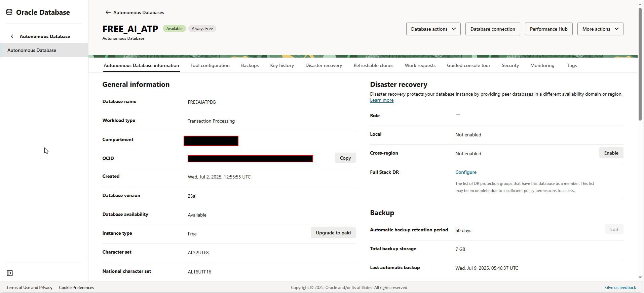Click the 7 GB total backup storage value
Image resolution: width=644 pixels, height=293 pixels.
click(x=460, y=249)
